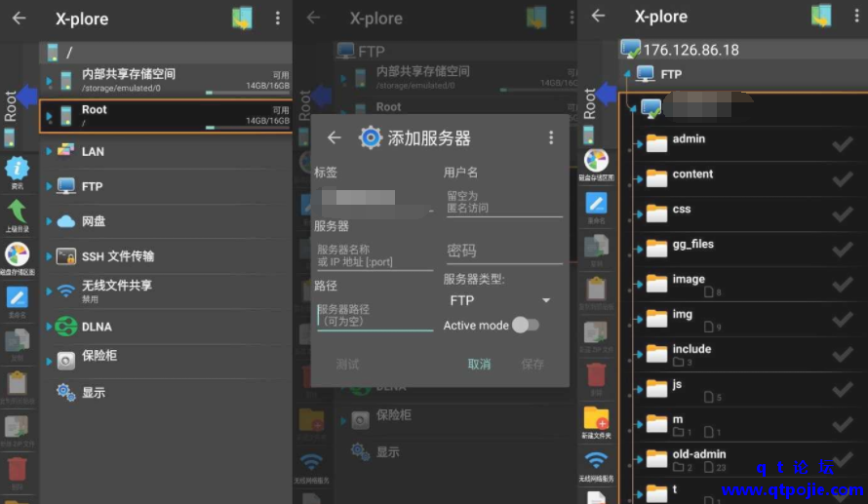Tap the 新建文件夹 new folder icon

(x=596, y=419)
